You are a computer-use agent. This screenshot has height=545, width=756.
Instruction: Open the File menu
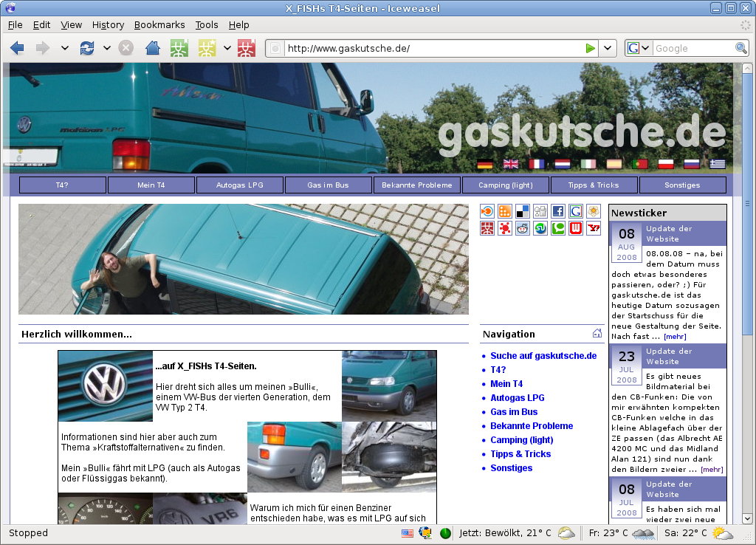click(15, 24)
